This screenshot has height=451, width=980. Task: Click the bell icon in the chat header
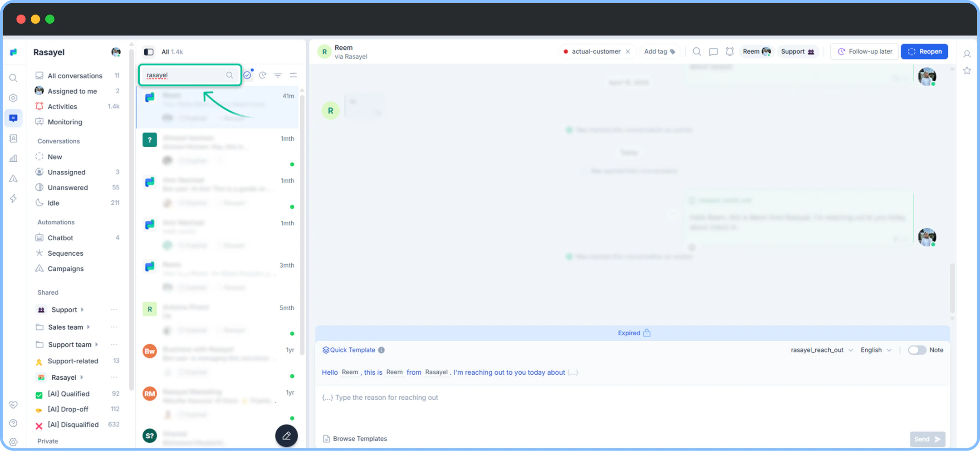click(730, 51)
